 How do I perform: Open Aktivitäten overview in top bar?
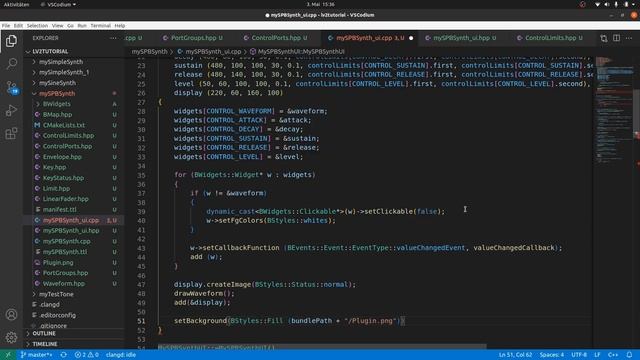[16, 4]
